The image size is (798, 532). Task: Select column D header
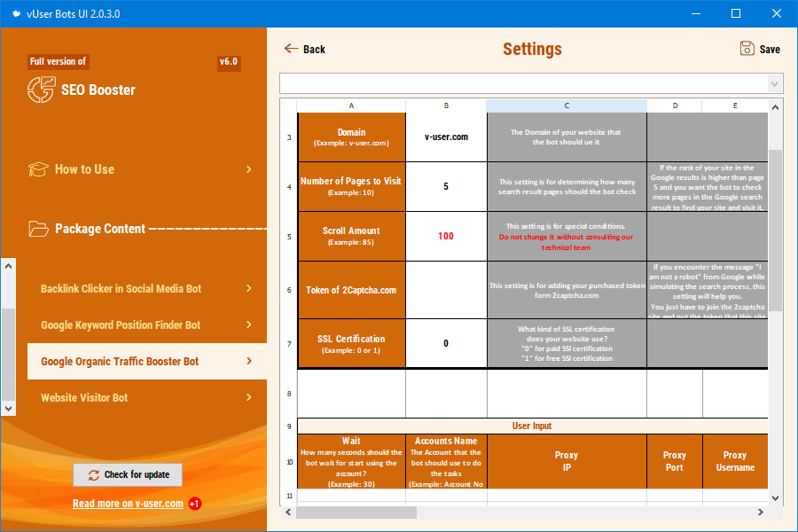click(x=675, y=106)
